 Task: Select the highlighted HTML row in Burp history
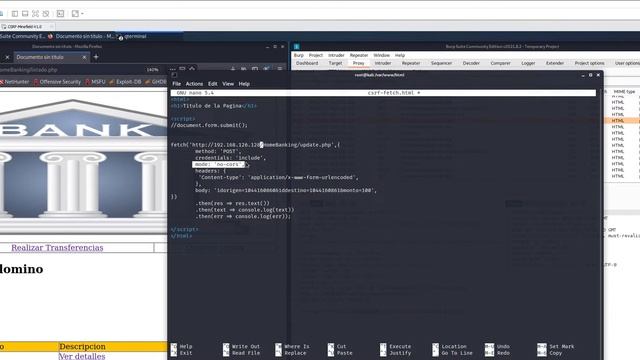coord(622,121)
